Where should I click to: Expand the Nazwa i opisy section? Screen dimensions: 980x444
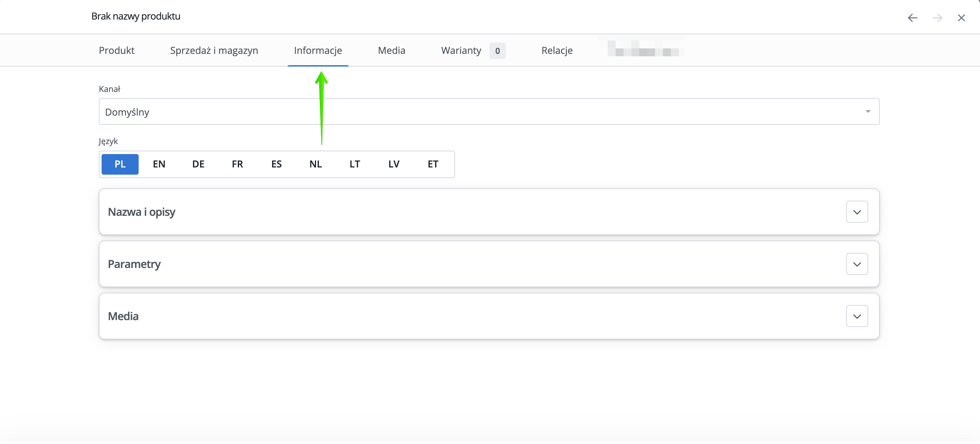click(x=856, y=212)
